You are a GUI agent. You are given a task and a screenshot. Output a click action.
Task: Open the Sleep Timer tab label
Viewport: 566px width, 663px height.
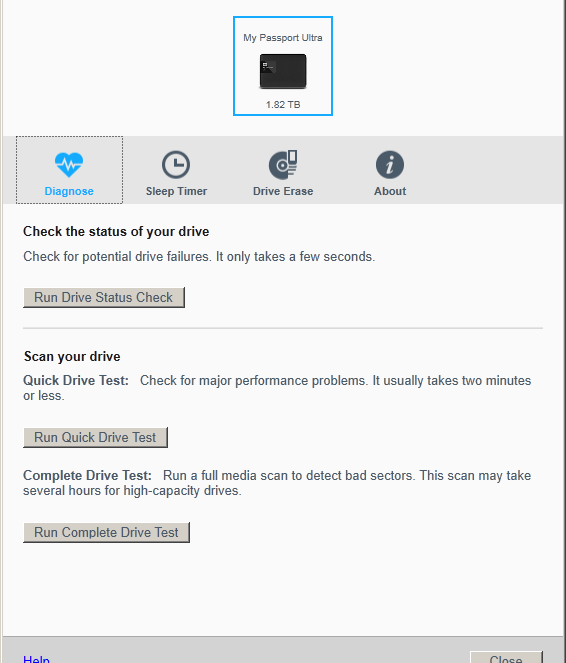click(x=176, y=191)
